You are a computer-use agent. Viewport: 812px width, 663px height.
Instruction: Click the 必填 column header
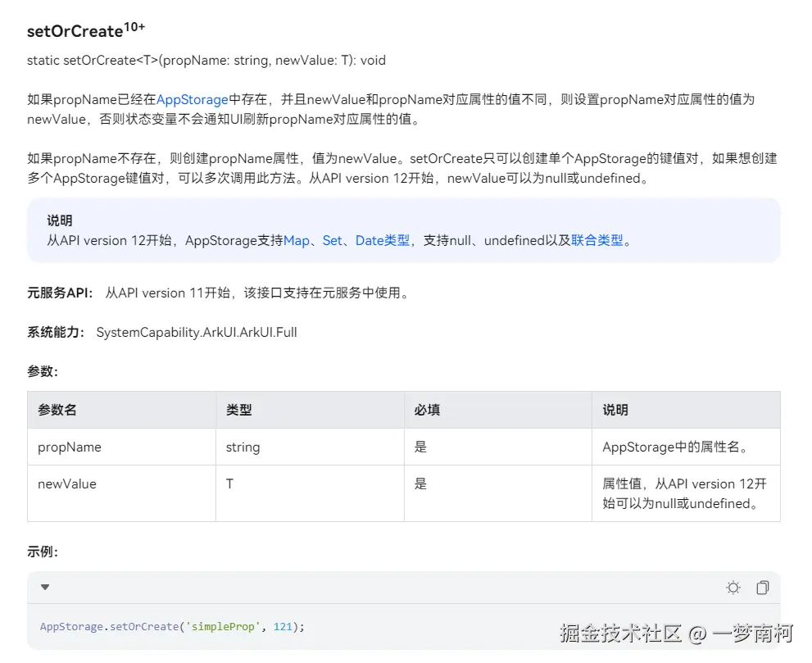(x=497, y=410)
